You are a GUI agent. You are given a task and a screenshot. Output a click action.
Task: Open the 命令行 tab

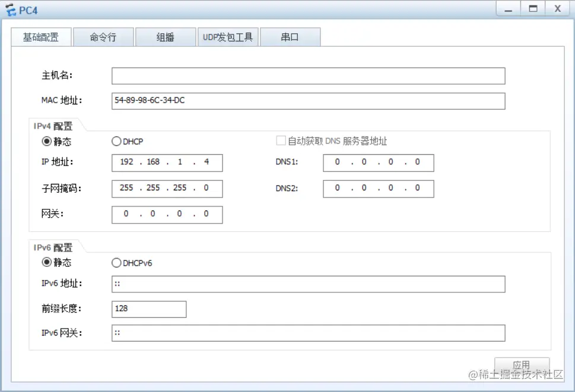103,37
